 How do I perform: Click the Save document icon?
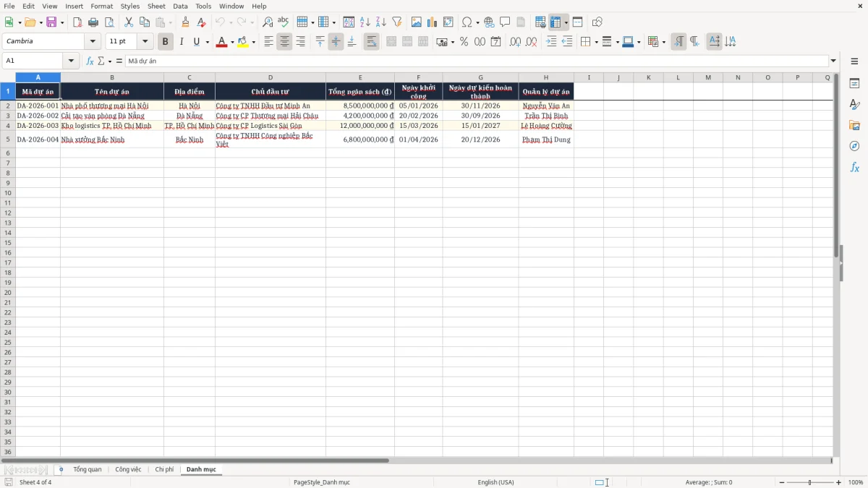(51, 22)
